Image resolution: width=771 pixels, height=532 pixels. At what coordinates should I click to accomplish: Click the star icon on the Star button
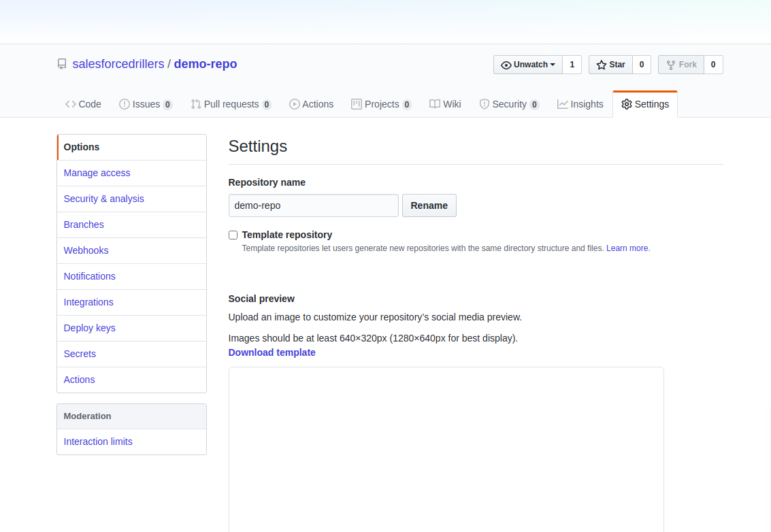602,65
